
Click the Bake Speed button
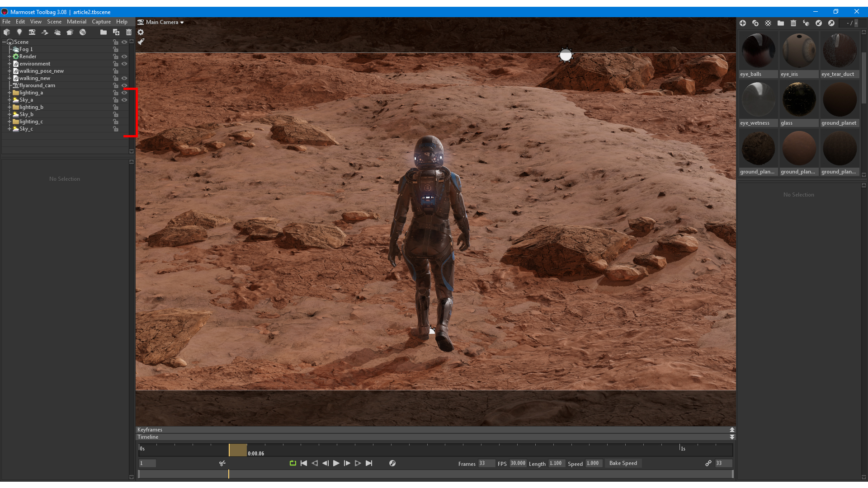click(623, 463)
